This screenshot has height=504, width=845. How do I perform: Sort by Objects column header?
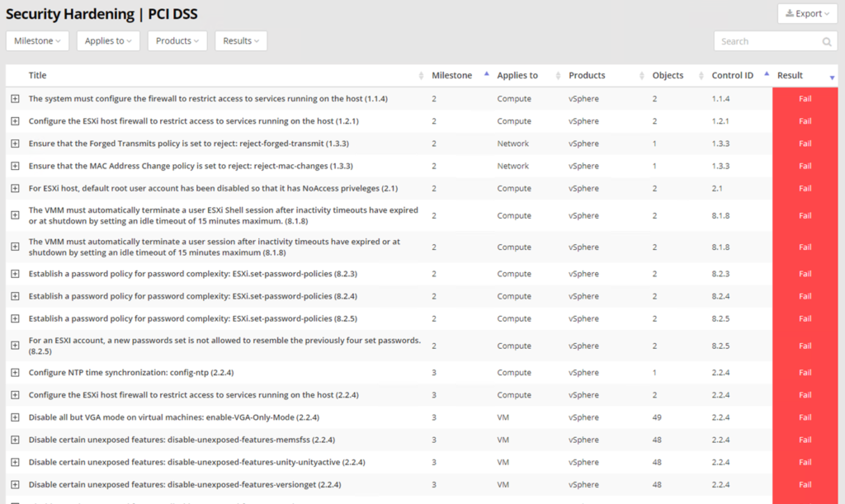click(x=668, y=75)
